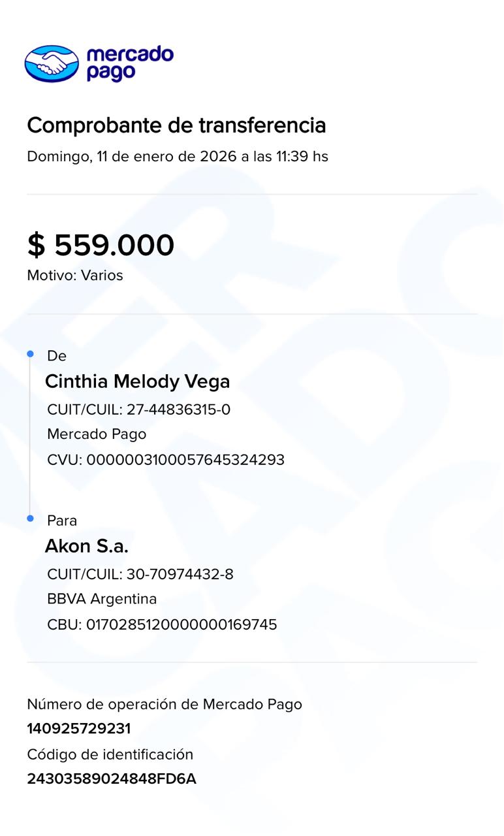
Task: Select the recipient CUIT/CUIL 30-70974432-8
Action: click(x=140, y=574)
